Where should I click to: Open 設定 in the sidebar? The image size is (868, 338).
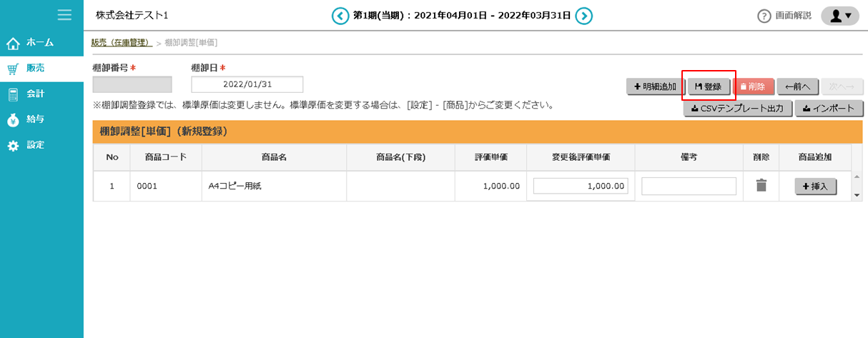(x=36, y=146)
